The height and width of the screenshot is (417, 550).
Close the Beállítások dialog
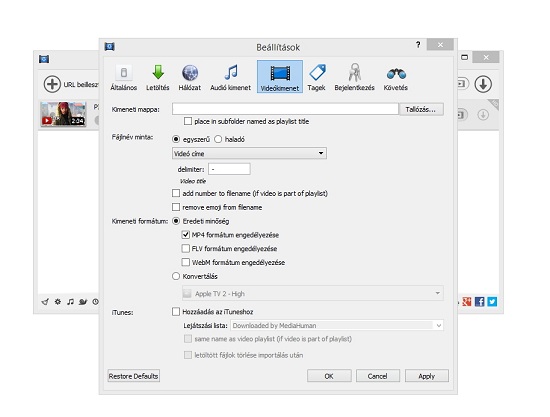tap(441, 45)
